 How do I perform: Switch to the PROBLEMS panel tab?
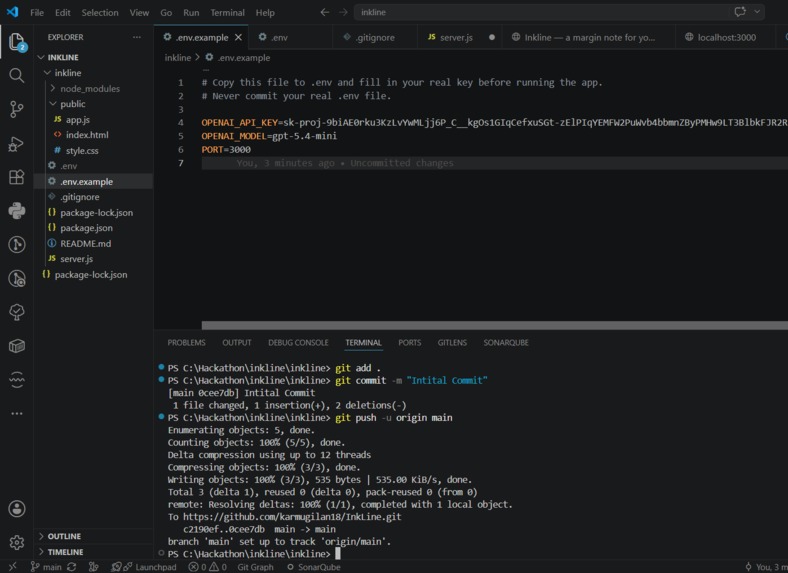(186, 343)
